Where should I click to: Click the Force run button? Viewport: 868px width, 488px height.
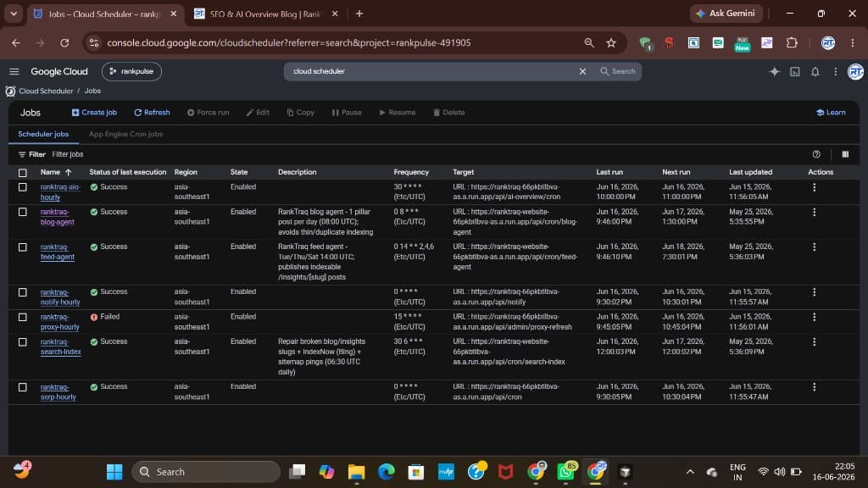click(209, 113)
